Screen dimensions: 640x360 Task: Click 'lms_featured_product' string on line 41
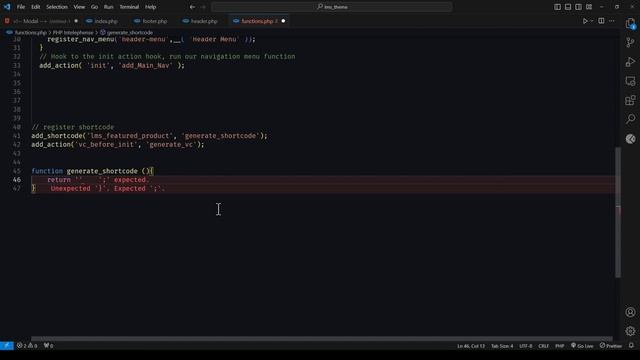130,136
